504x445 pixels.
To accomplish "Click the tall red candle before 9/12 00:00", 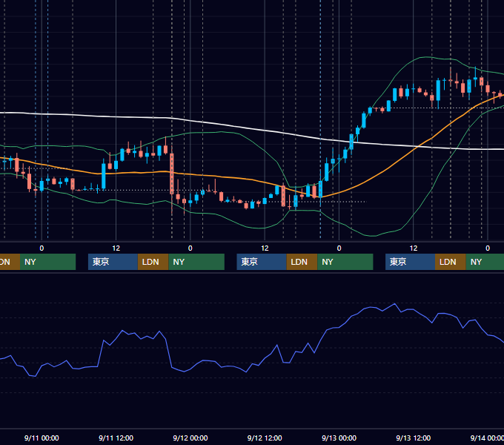I will pyautogui.click(x=172, y=174).
